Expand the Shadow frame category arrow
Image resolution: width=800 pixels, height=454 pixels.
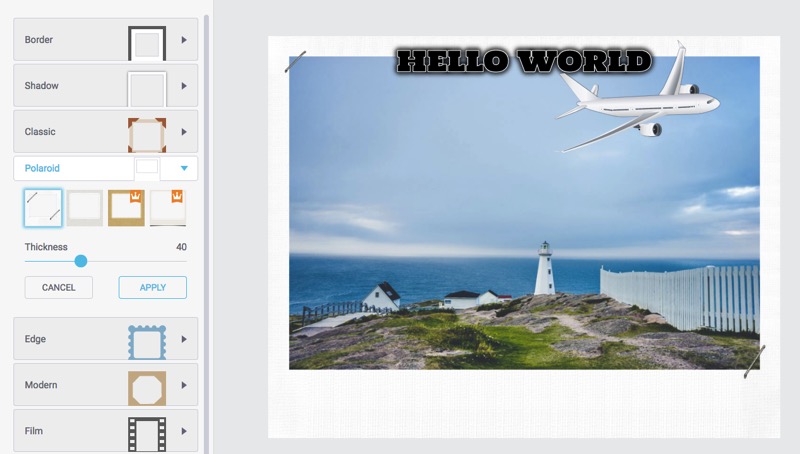click(184, 86)
